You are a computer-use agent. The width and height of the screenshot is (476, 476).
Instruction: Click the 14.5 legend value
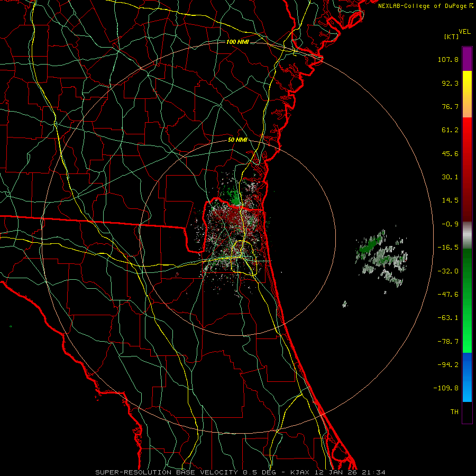coord(450,200)
